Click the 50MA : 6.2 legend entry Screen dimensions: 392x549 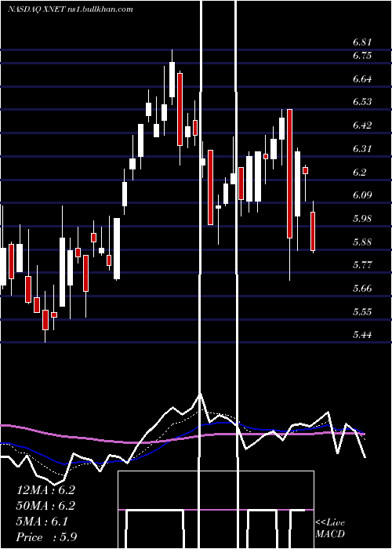(x=45, y=506)
